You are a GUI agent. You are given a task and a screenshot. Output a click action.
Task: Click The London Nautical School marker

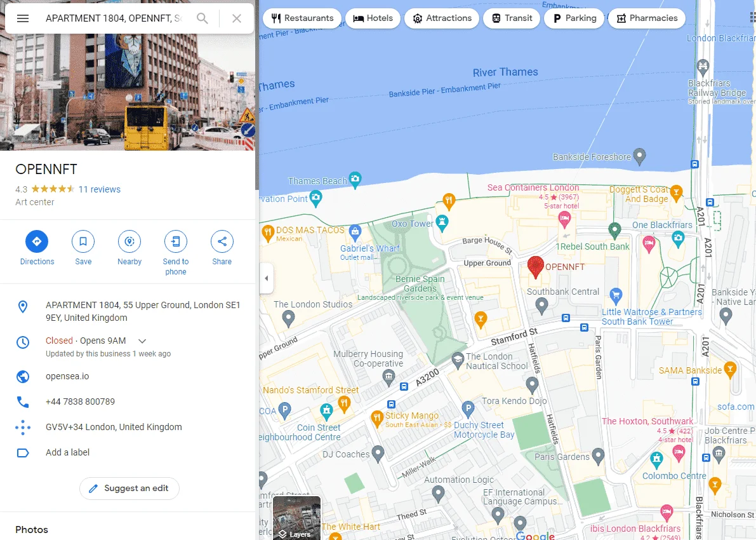[x=458, y=360]
